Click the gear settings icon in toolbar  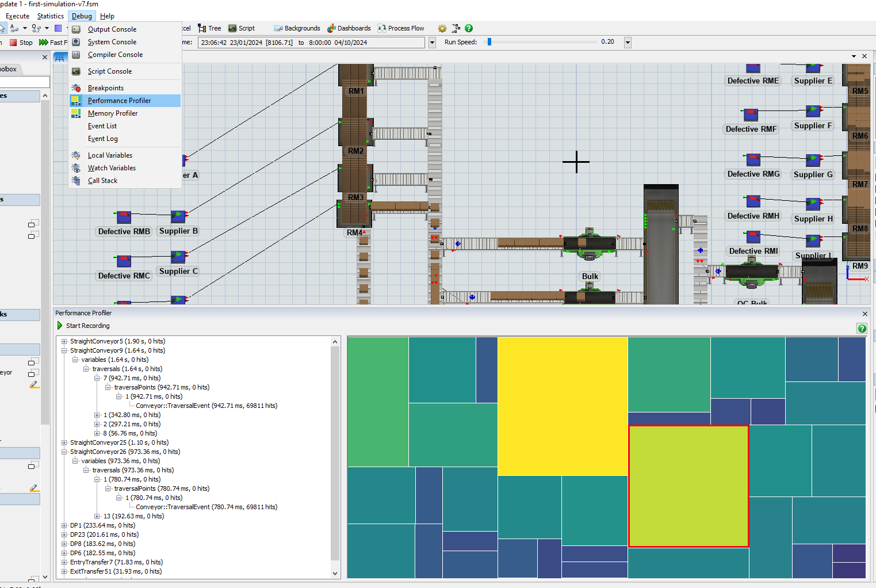click(442, 28)
